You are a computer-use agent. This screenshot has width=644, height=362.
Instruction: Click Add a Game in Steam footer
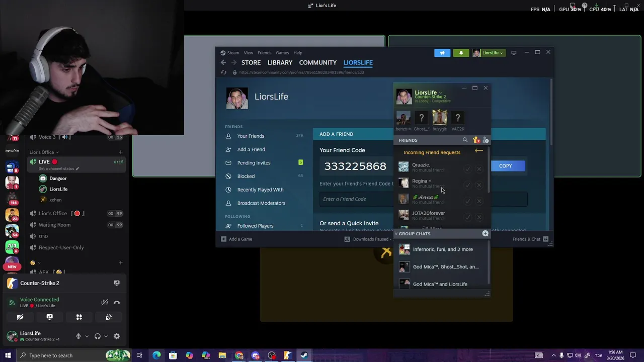coord(236,239)
